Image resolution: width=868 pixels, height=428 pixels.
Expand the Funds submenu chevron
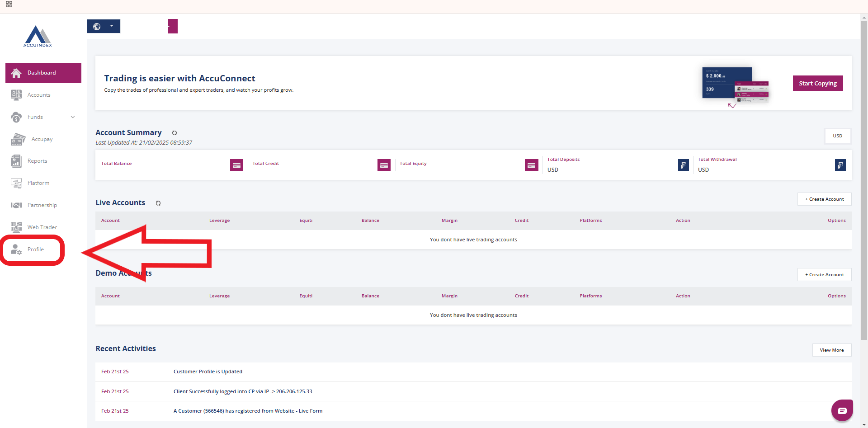[73, 117]
